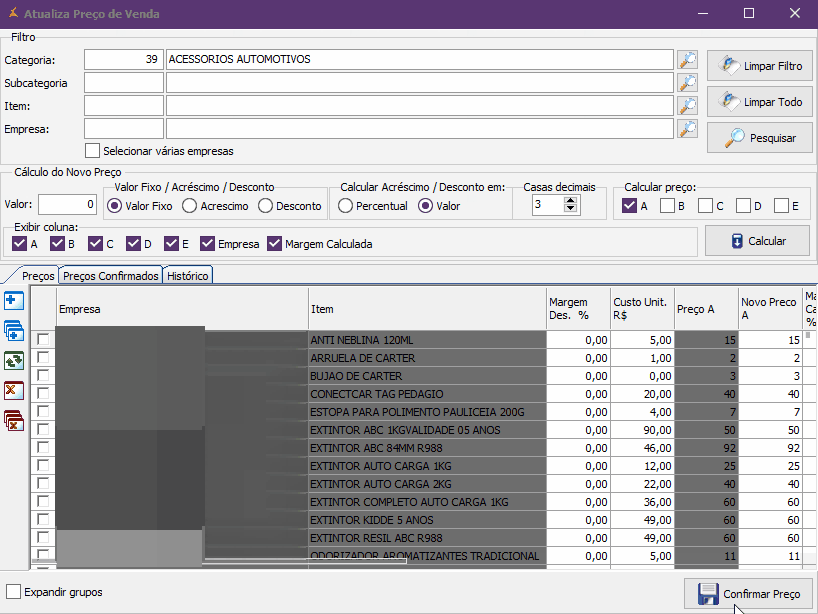Open the Histórico tab

(x=188, y=276)
